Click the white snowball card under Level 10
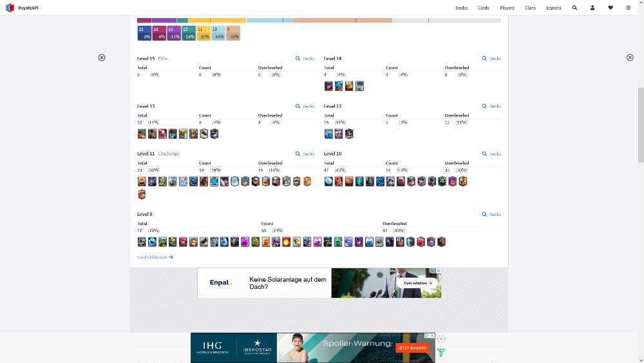This screenshot has width=644, height=363. click(328, 181)
